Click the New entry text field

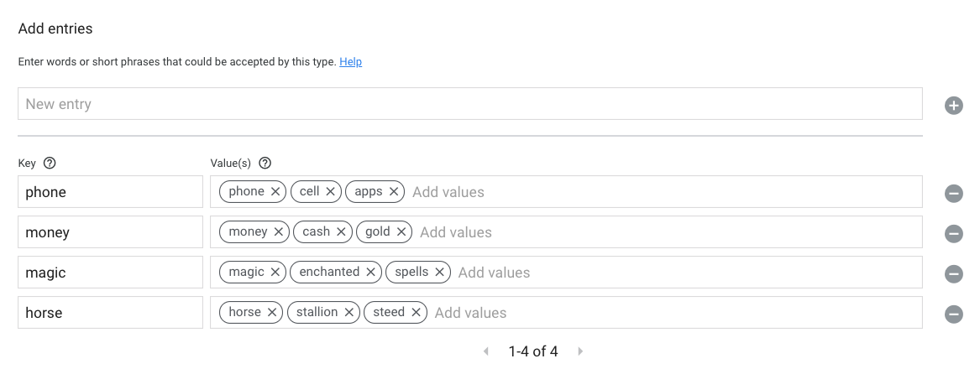click(x=470, y=105)
